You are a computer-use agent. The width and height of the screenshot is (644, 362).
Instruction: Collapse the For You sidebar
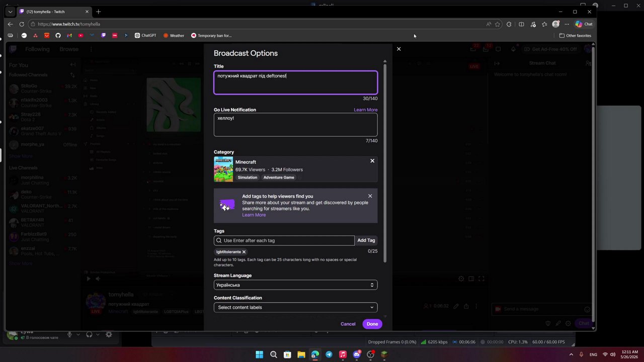tap(73, 65)
